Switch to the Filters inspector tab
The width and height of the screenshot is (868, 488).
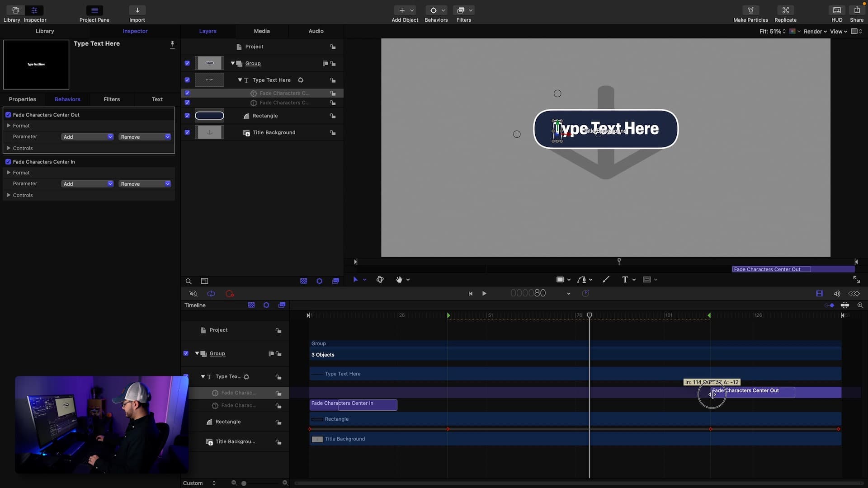(x=112, y=99)
